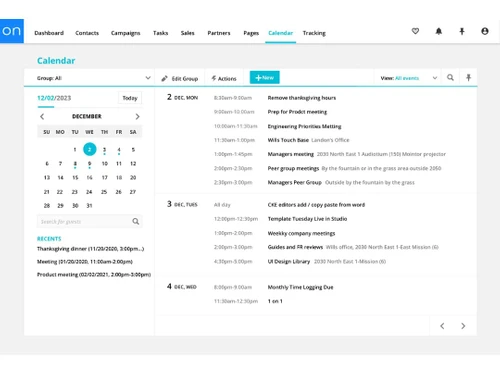Open 'CKE editors add / copy paste' event
The image size is (500, 375).
point(316,205)
